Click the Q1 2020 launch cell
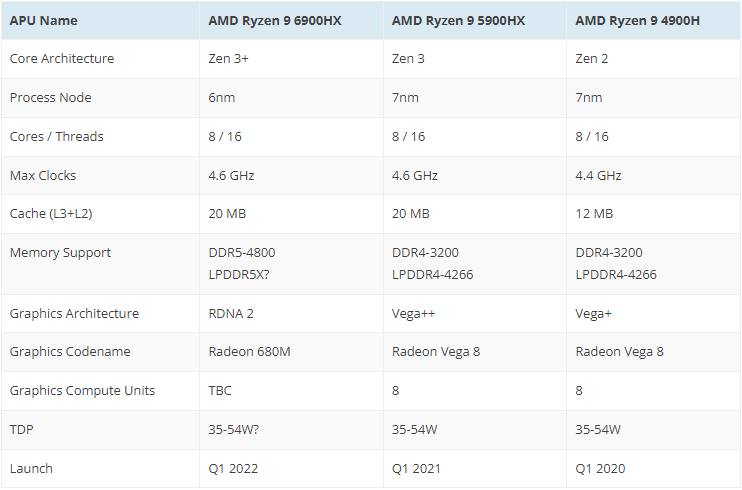This screenshot has width=742, height=490. point(598,468)
